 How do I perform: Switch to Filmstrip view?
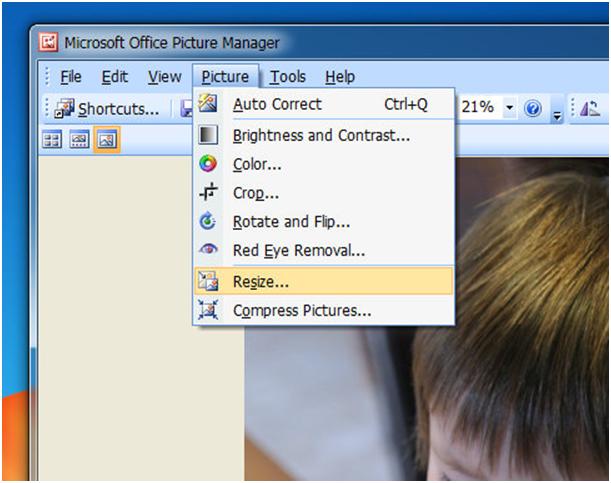(79, 140)
